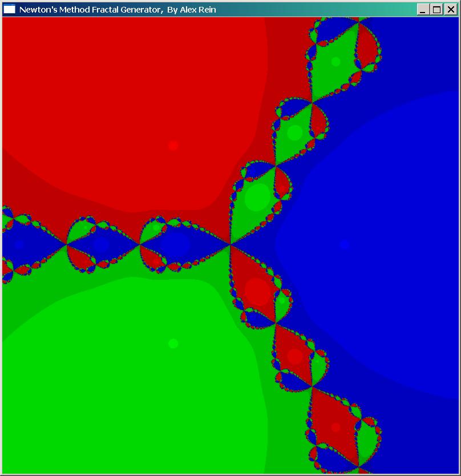Click the application icon in the title bar

tap(9, 9)
